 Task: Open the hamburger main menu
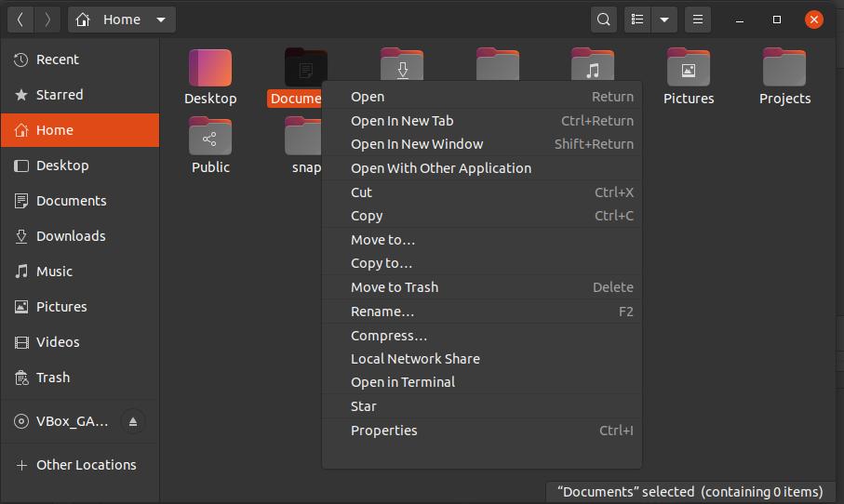point(698,20)
